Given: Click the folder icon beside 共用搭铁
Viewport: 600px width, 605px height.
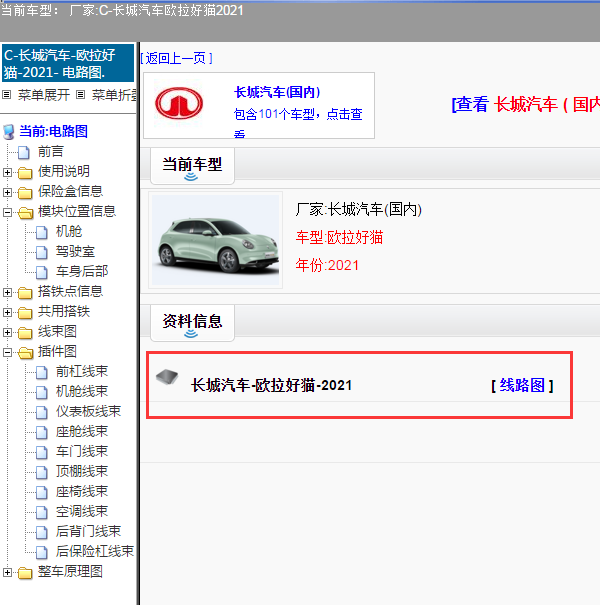Looking at the screenshot, I should 25,312.
